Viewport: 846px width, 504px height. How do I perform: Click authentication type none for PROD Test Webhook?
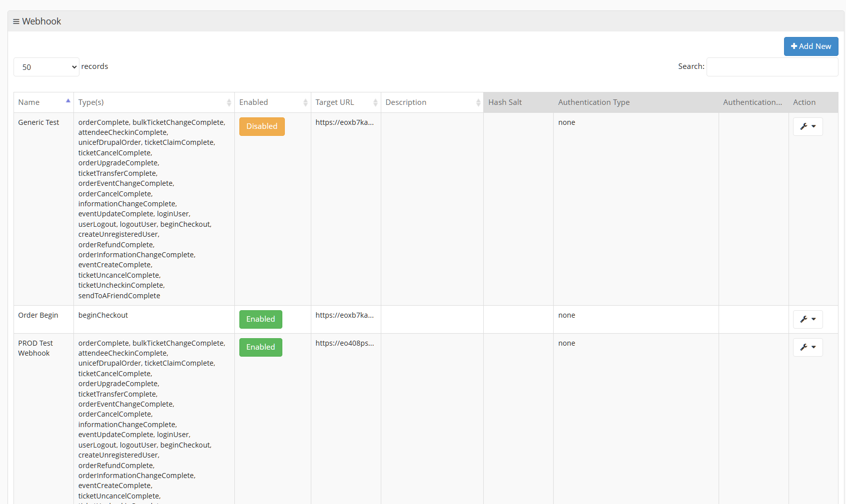tap(567, 343)
